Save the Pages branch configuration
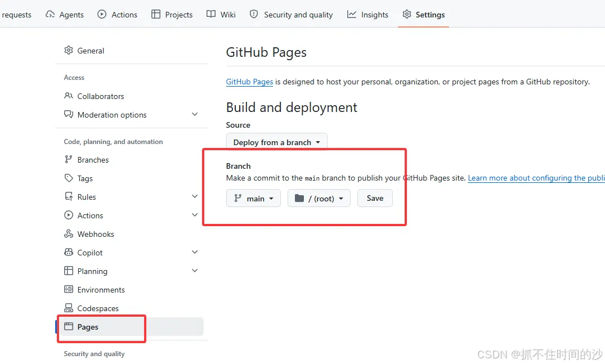This screenshot has height=364, width=605. tap(375, 198)
